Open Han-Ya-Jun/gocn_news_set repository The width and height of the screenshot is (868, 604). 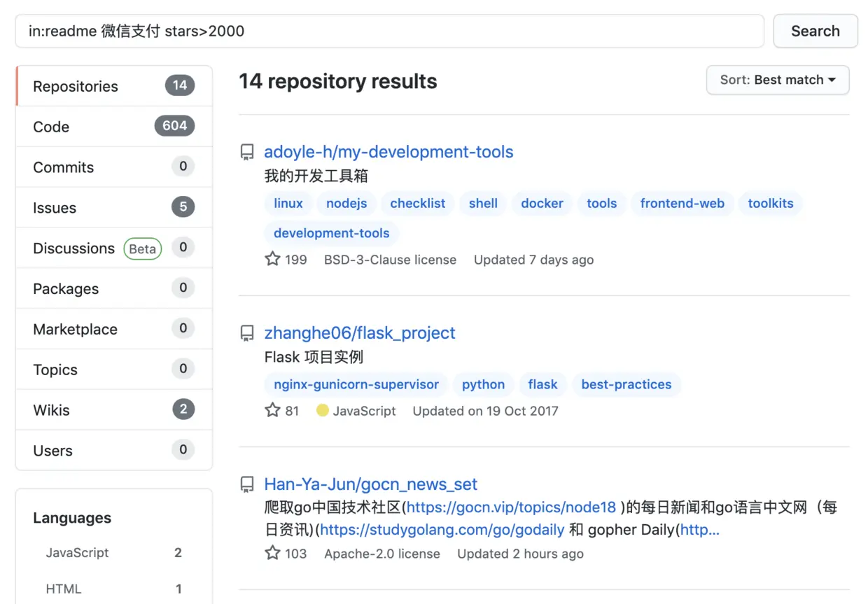tap(370, 484)
